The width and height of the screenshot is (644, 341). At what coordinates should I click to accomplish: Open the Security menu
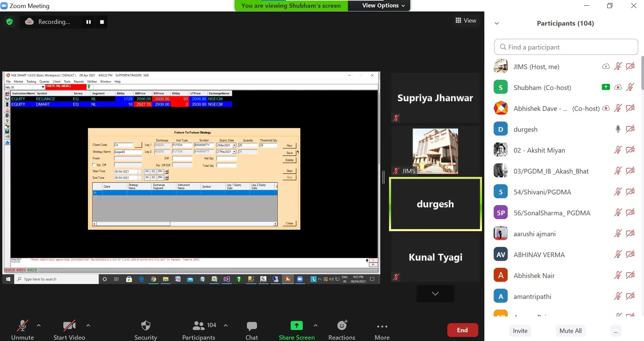146,330
